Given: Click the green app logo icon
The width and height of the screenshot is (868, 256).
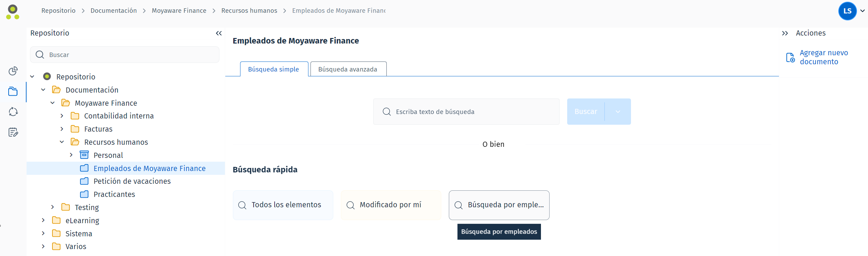Looking at the screenshot, I should pyautogui.click(x=13, y=12).
